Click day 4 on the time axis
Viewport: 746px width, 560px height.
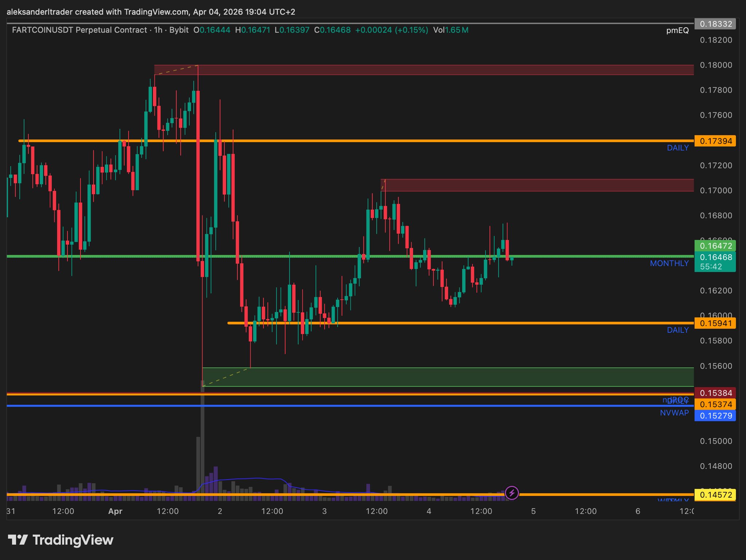tap(429, 511)
